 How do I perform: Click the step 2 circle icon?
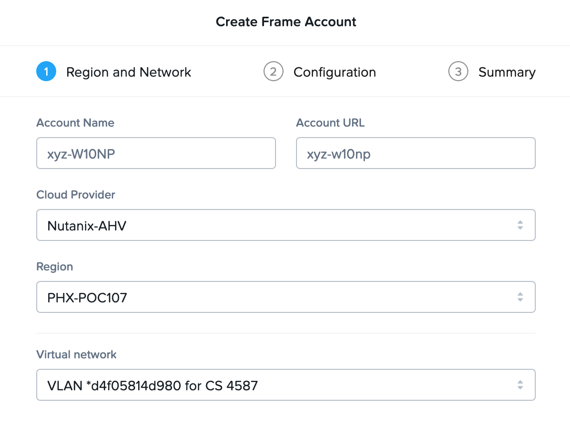273,71
